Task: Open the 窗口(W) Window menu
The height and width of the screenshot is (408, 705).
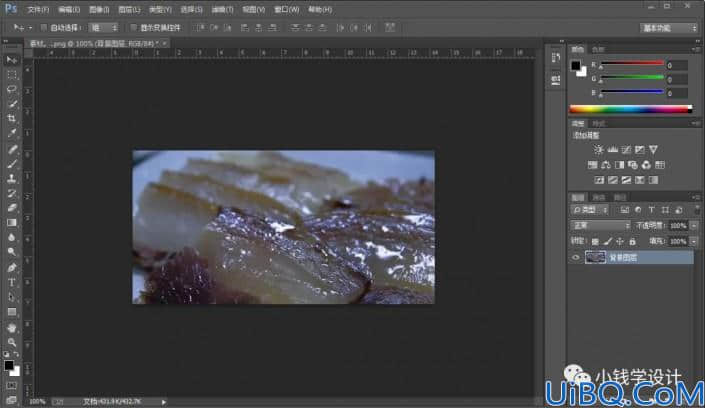Action: (287, 9)
